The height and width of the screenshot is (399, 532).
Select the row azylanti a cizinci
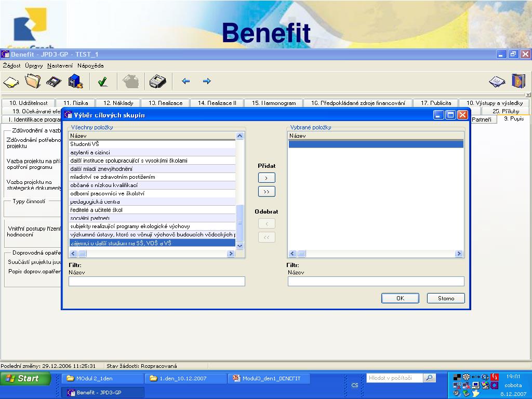pos(152,152)
